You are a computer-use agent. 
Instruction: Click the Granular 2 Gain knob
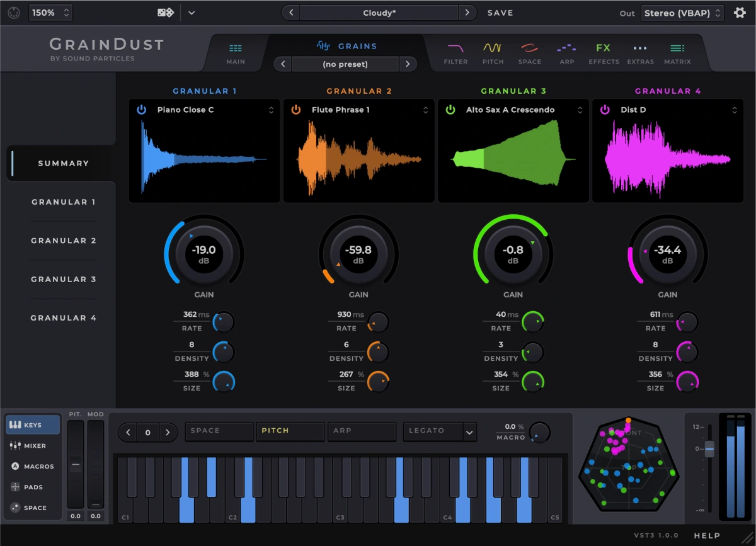[358, 253]
